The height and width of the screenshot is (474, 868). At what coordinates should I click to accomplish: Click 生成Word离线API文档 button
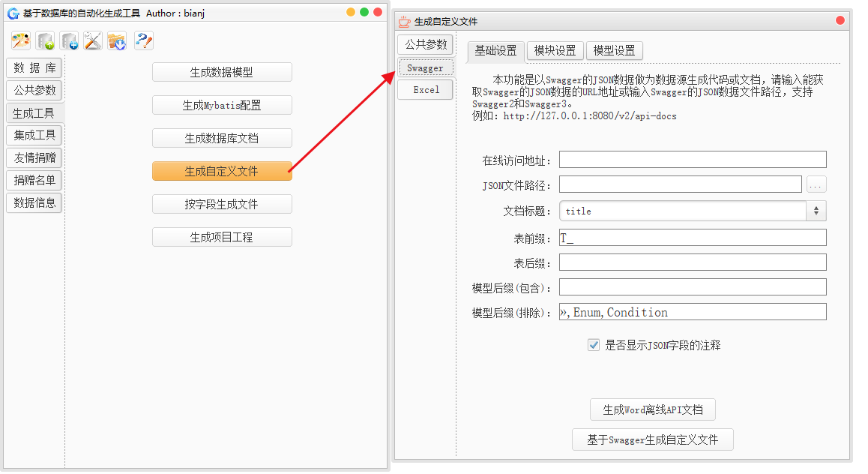(653, 410)
